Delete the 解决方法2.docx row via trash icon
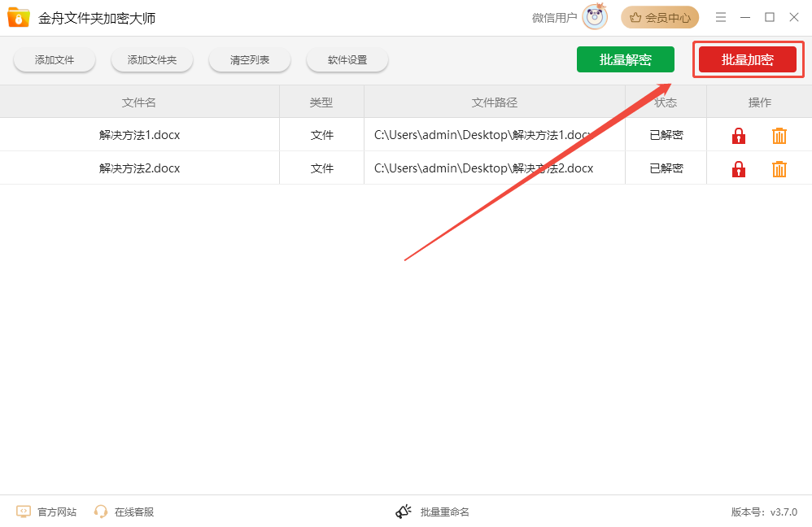 coord(779,169)
